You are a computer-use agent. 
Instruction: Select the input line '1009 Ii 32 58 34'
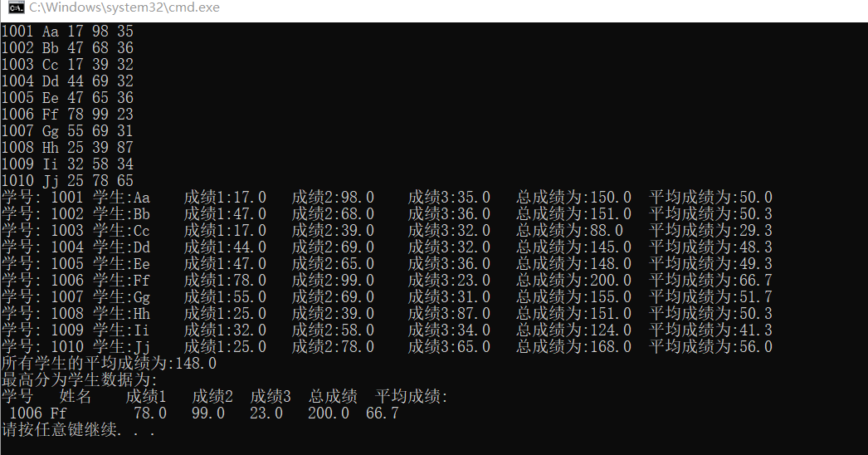pyautogui.click(x=67, y=164)
